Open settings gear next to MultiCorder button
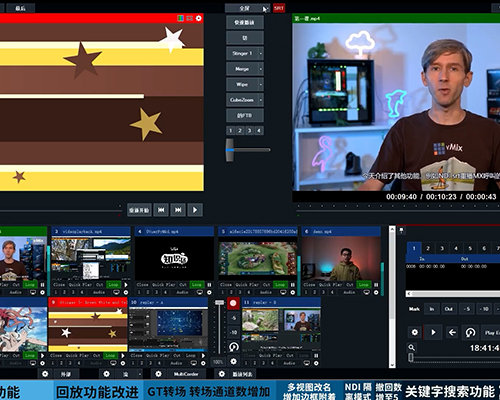Screen dimensions: 500x400 coord(158,374)
